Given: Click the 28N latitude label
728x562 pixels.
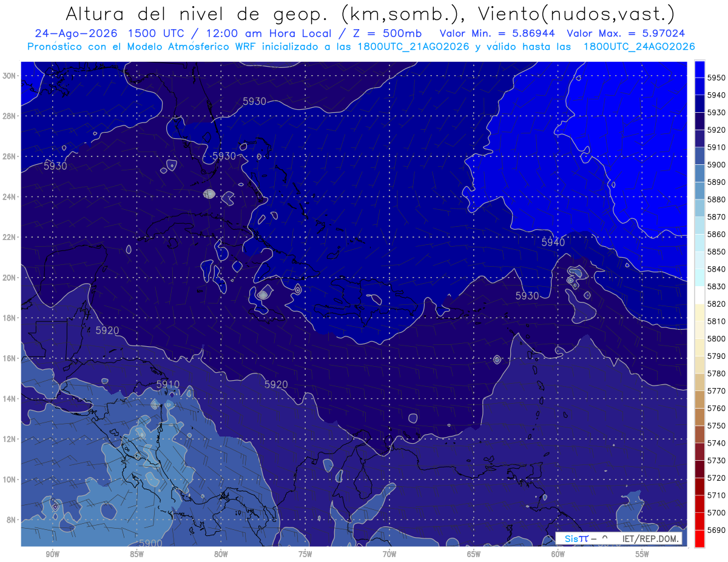Looking at the screenshot, I should (9, 116).
